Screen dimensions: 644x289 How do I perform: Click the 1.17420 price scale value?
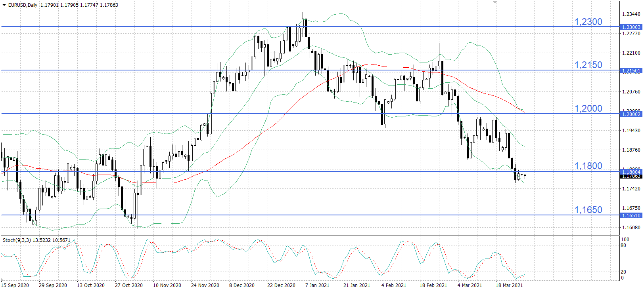pyautogui.click(x=631, y=188)
